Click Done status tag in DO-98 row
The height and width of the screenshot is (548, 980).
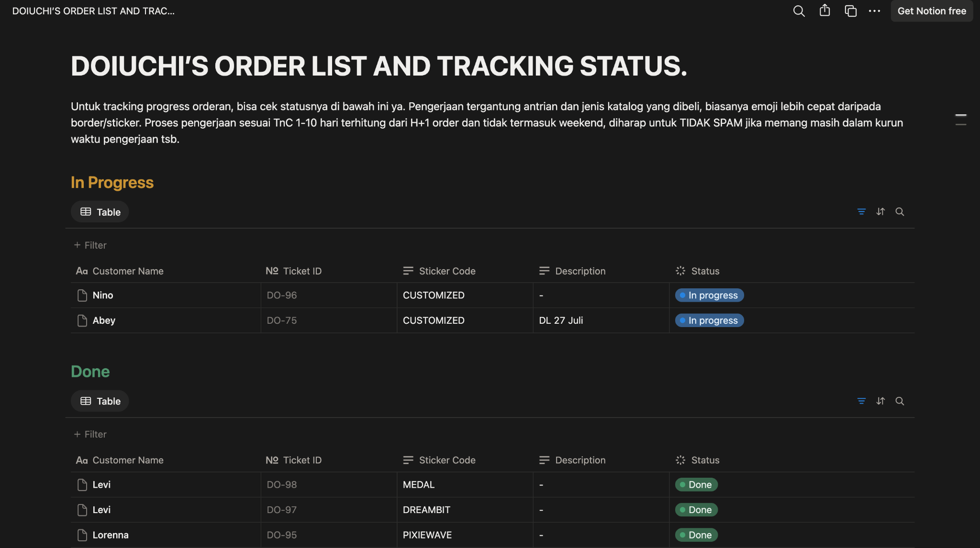tap(696, 484)
